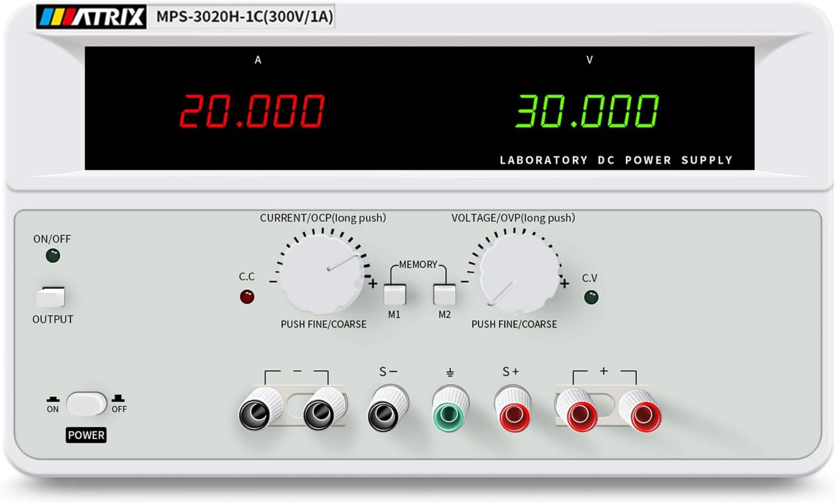Click the VOLTAGE/OVP adjustment knob

pyautogui.click(x=519, y=274)
